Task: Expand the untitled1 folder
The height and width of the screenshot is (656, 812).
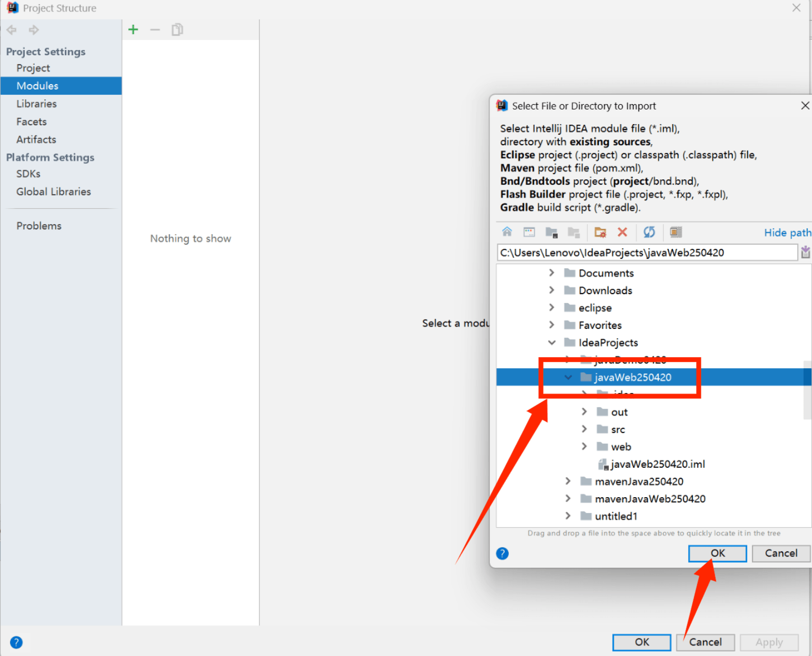Action: point(568,516)
